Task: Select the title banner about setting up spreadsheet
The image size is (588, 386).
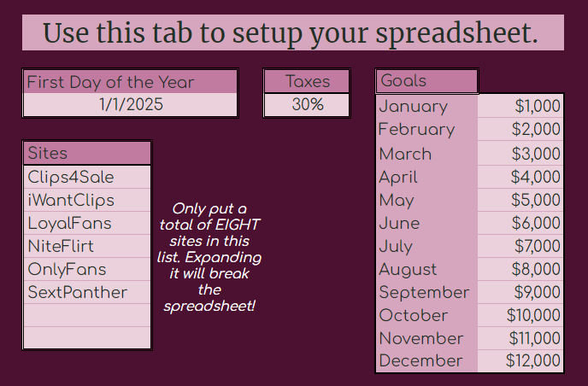Action: [293, 32]
